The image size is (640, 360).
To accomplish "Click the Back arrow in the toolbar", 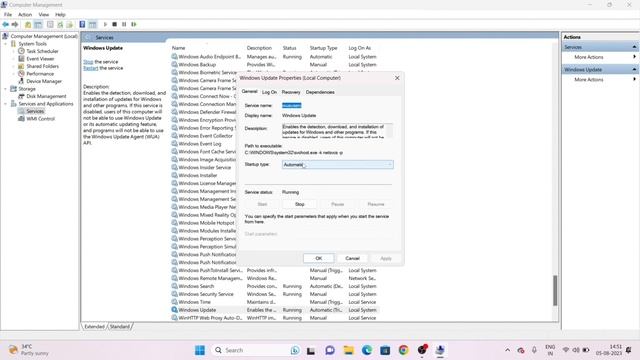I will coord(6,24).
